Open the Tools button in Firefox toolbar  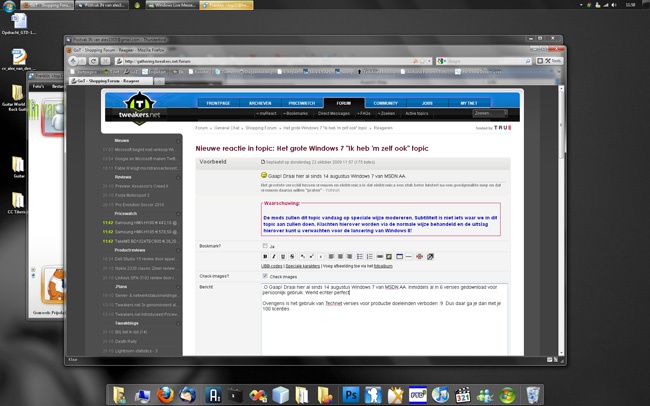[552, 61]
